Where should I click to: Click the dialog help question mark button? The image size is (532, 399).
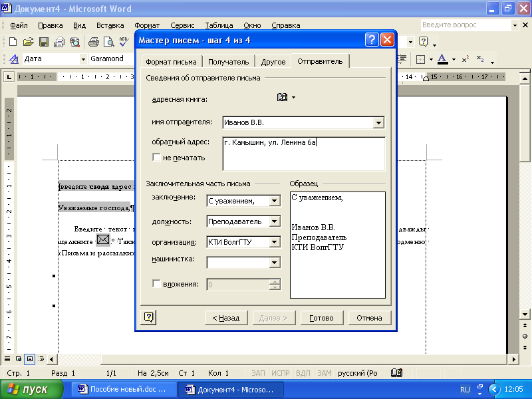point(372,40)
